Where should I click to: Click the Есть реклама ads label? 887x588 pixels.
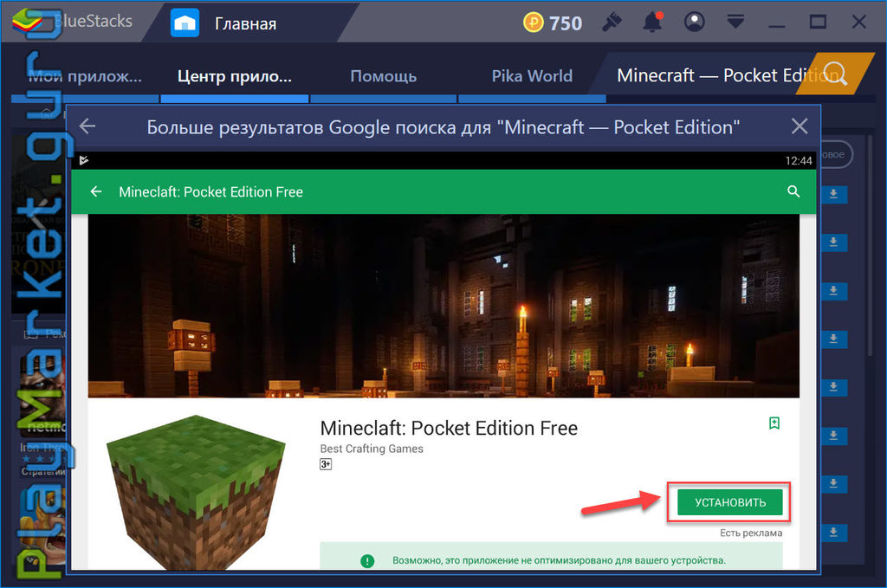pos(751,533)
